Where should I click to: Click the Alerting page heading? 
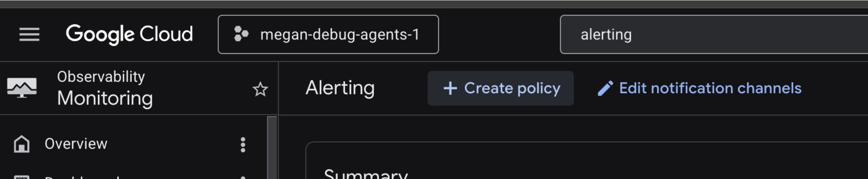[x=340, y=88]
